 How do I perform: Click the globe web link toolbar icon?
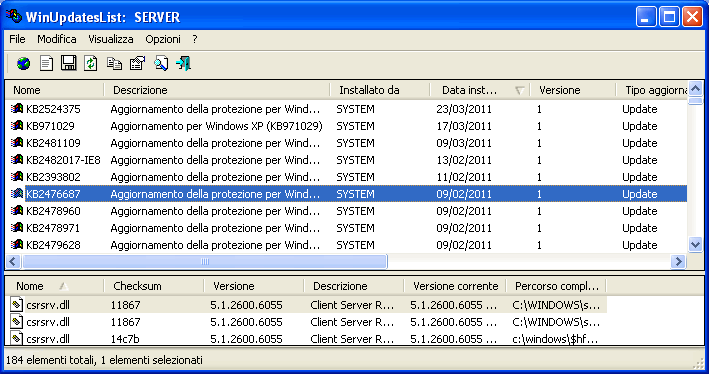[24, 63]
